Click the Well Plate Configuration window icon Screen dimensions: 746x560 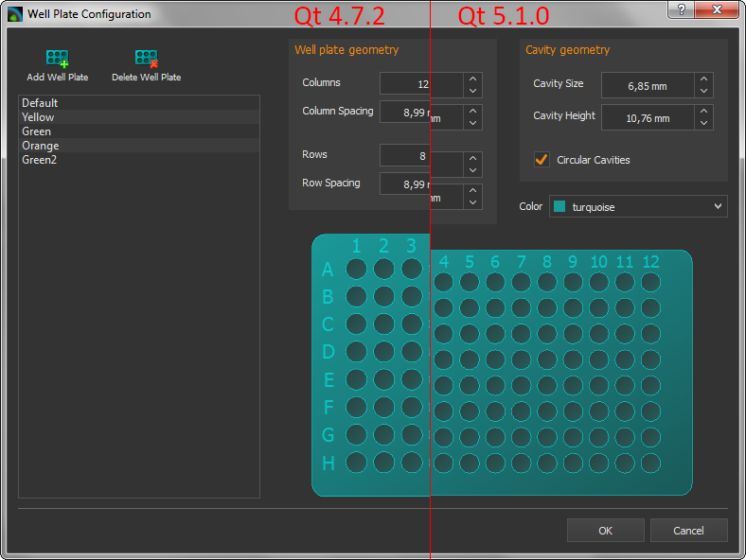15,14
